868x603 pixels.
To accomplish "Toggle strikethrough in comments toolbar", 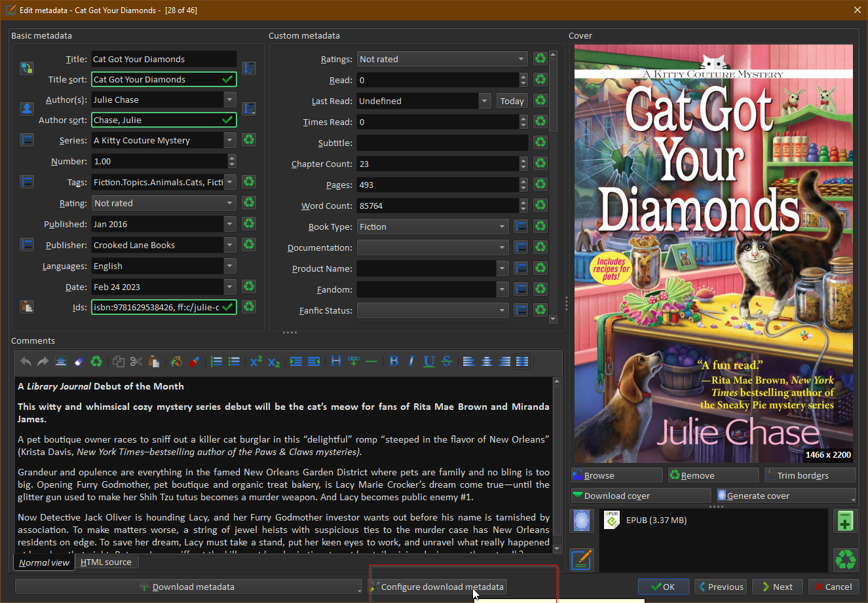I will click(x=447, y=361).
